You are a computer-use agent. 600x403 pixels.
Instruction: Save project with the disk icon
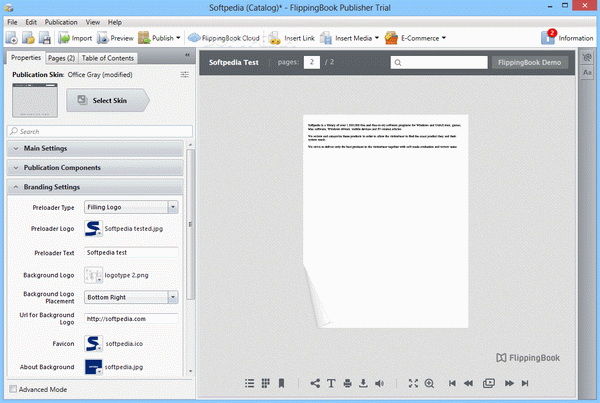coord(44,38)
